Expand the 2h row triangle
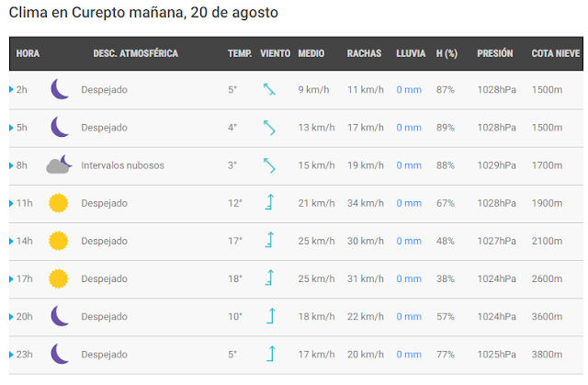 [x=11, y=90]
